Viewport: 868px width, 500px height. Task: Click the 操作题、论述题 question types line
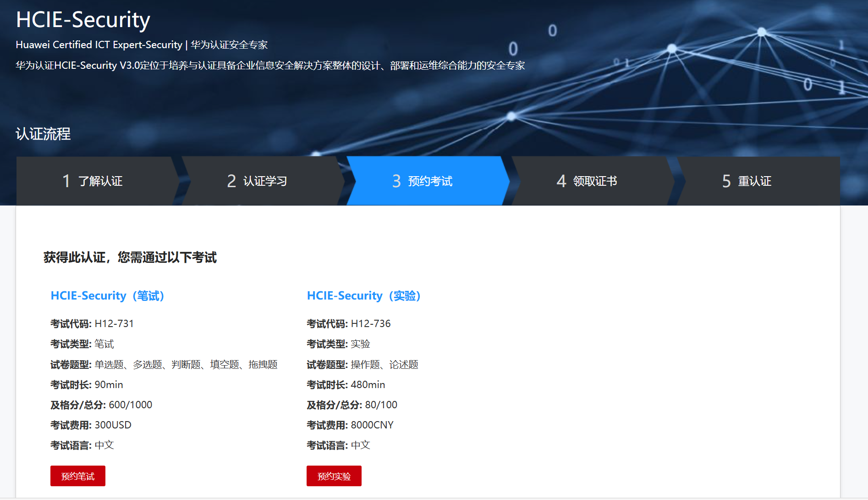coord(363,364)
